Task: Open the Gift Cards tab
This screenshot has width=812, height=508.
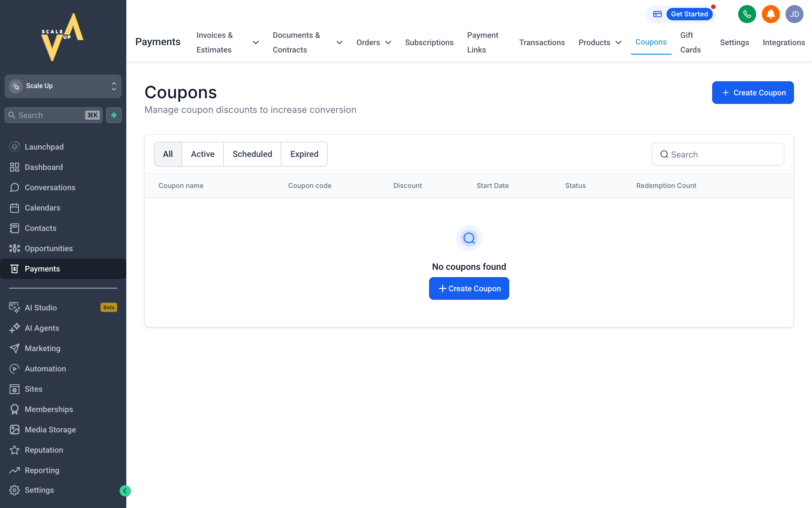Action: click(x=690, y=42)
